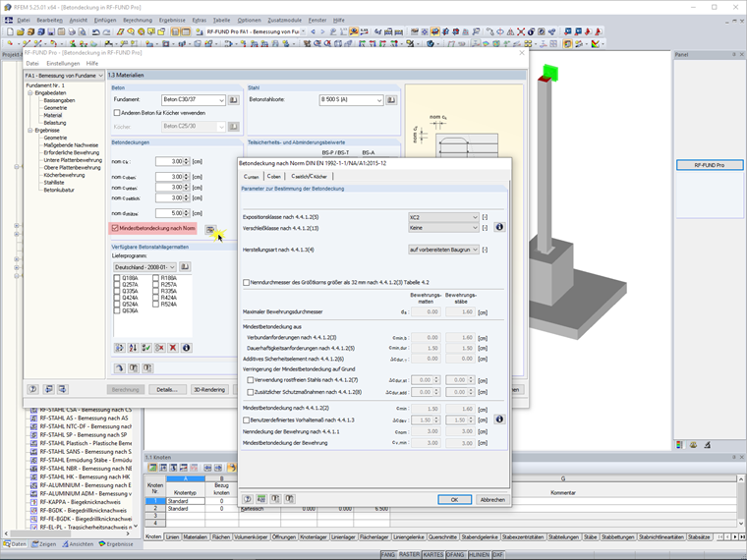The width and height of the screenshot is (747, 560).
Task: Click the red cross icon in main toolbar
Action: tap(521, 31)
